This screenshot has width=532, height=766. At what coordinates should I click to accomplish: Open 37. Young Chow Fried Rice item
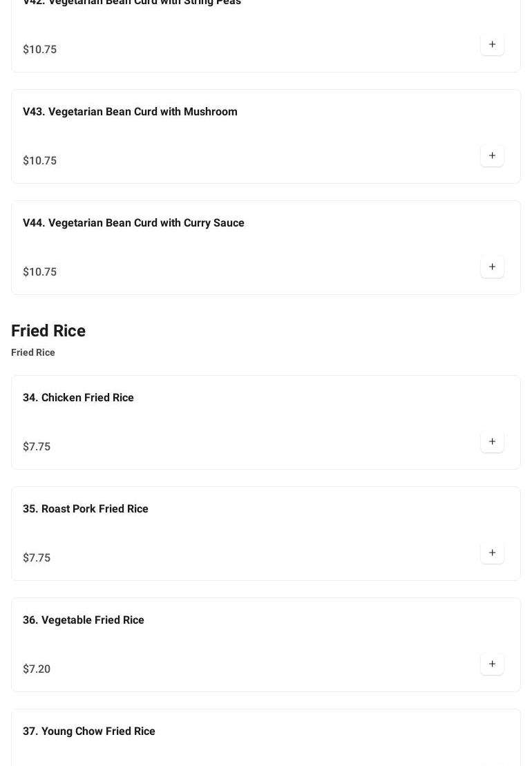pos(89,731)
